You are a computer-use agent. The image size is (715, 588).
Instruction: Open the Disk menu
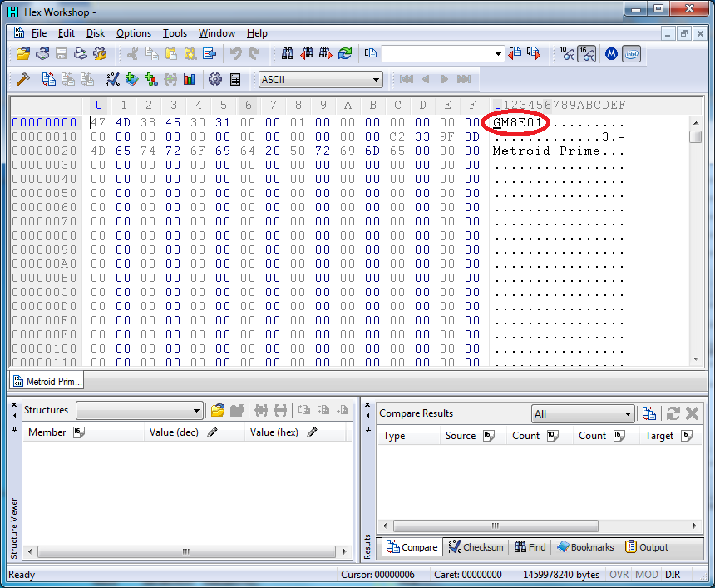point(96,33)
